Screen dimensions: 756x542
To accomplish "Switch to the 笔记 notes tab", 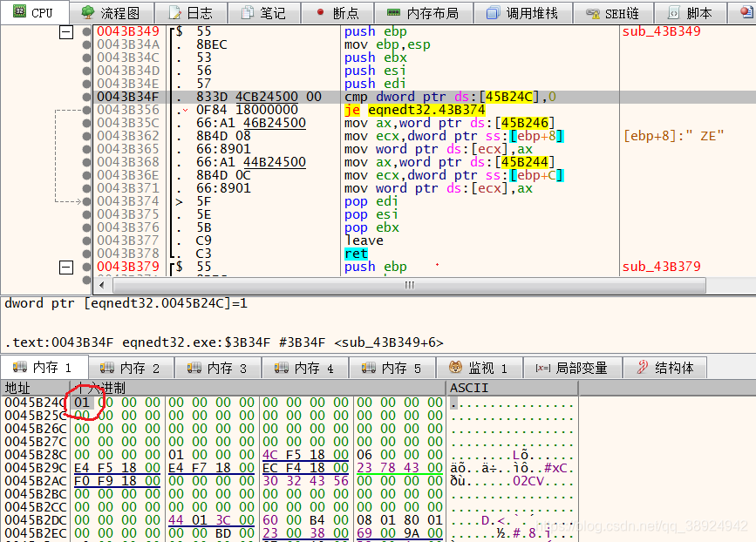I will coord(264,13).
